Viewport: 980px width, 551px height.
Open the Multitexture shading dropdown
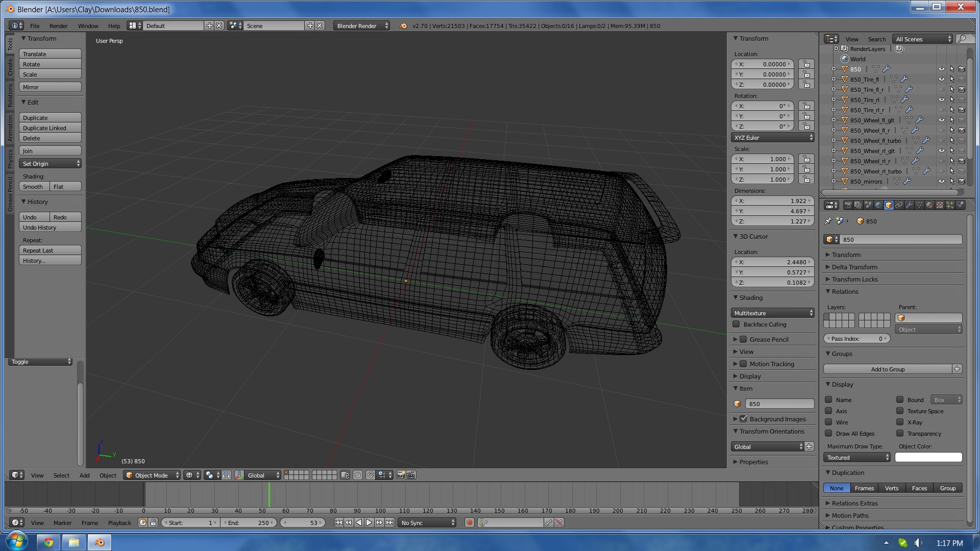tap(773, 313)
